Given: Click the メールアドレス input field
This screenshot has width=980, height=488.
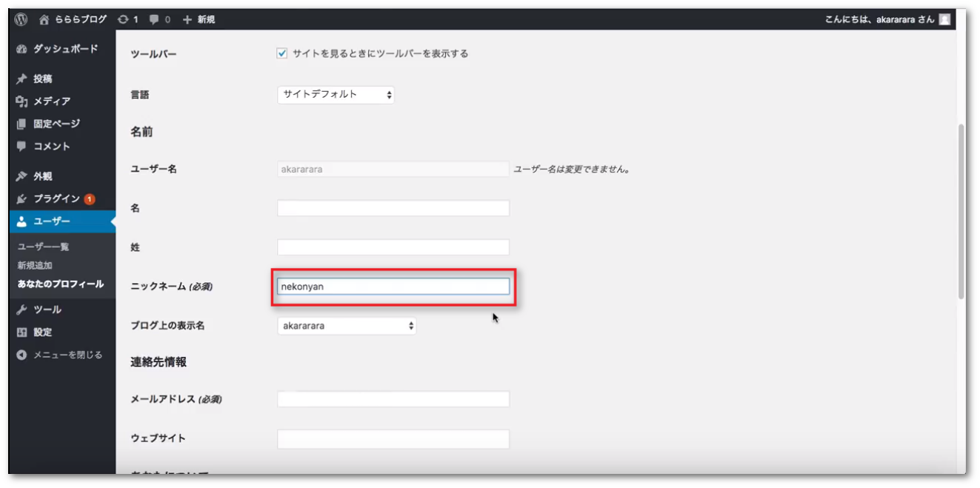Looking at the screenshot, I should [x=393, y=399].
